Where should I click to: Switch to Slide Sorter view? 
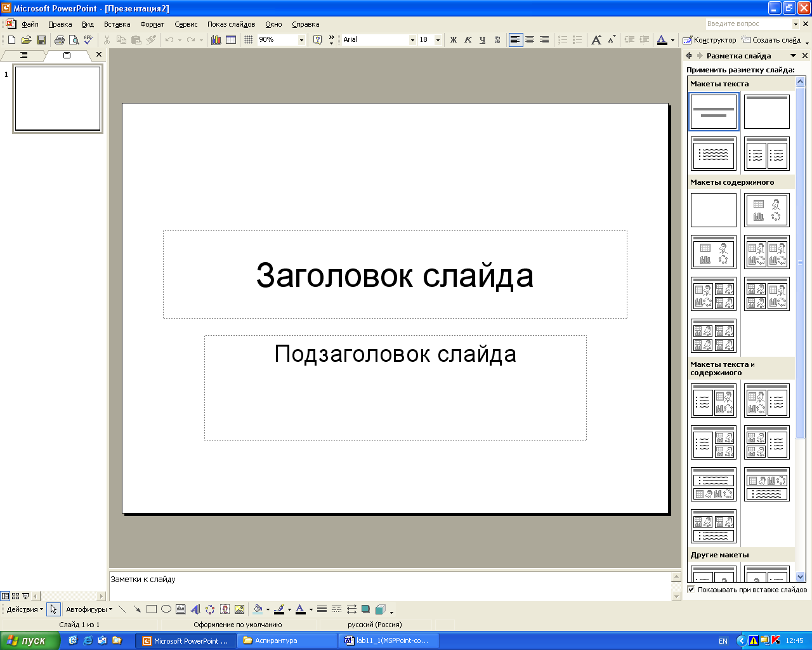16,596
